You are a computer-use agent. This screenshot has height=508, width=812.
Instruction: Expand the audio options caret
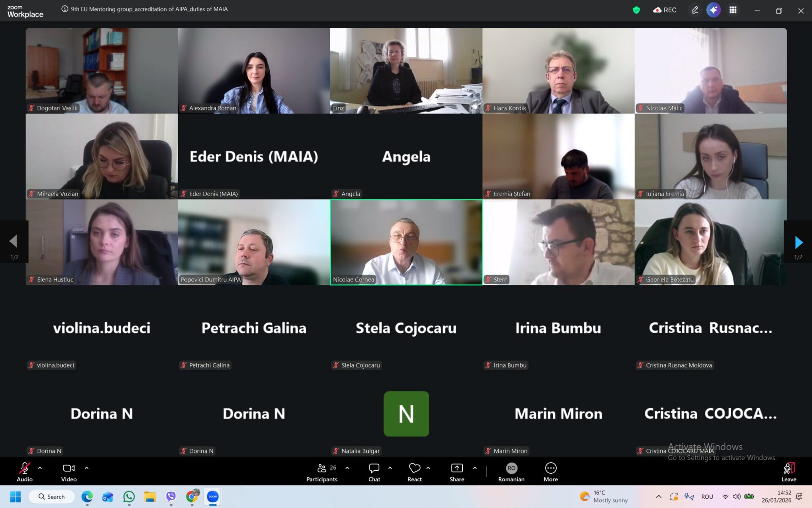pos(40,468)
